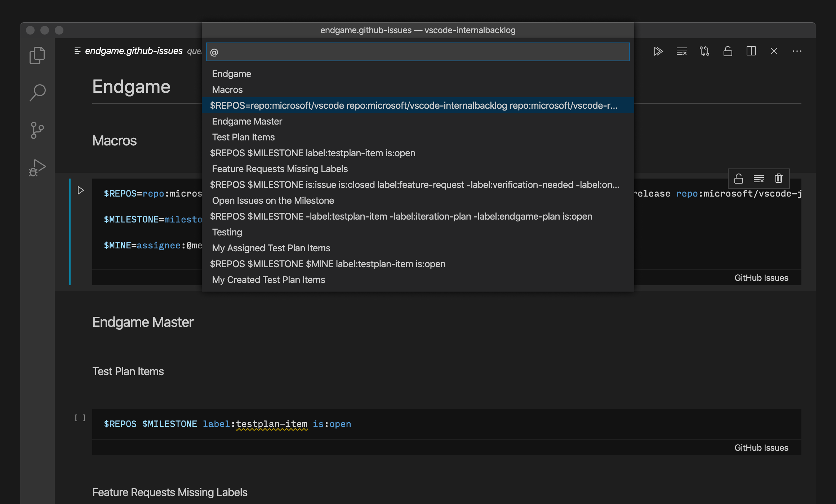The width and height of the screenshot is (836, 504).
Task: Toggle the cell lock icon in the cell toolbar
Action: (739, 179)
